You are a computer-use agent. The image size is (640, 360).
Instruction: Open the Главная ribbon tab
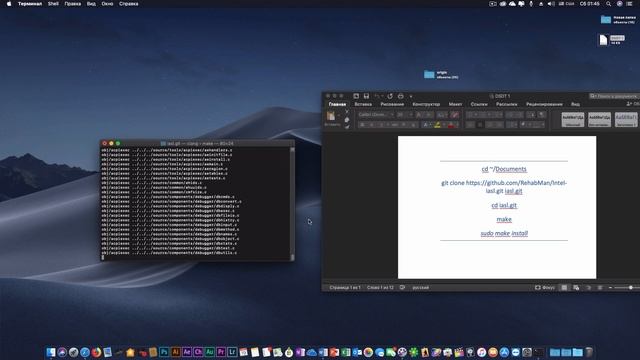tap(337, 104)
